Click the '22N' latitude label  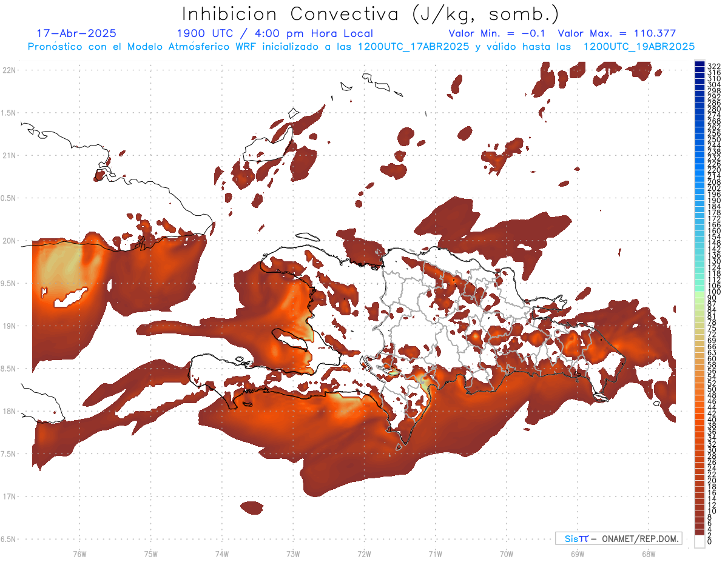click(x=9, y=70)
